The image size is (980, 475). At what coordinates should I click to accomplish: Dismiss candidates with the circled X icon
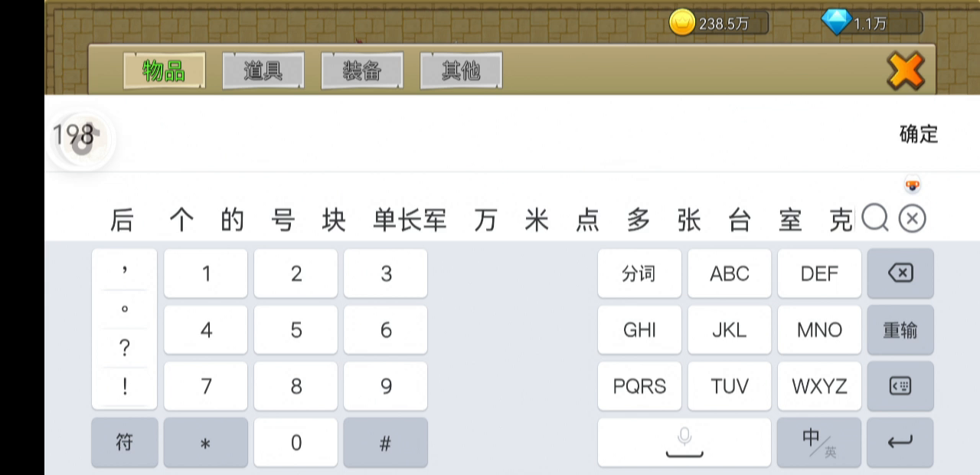click(x=912, y=219)
